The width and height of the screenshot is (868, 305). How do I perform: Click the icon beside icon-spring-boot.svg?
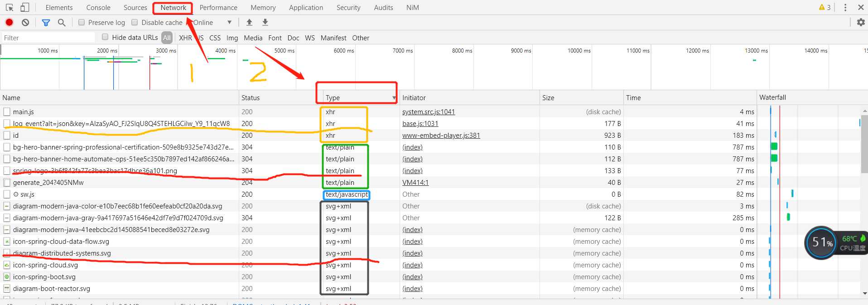tap(7, 276)
